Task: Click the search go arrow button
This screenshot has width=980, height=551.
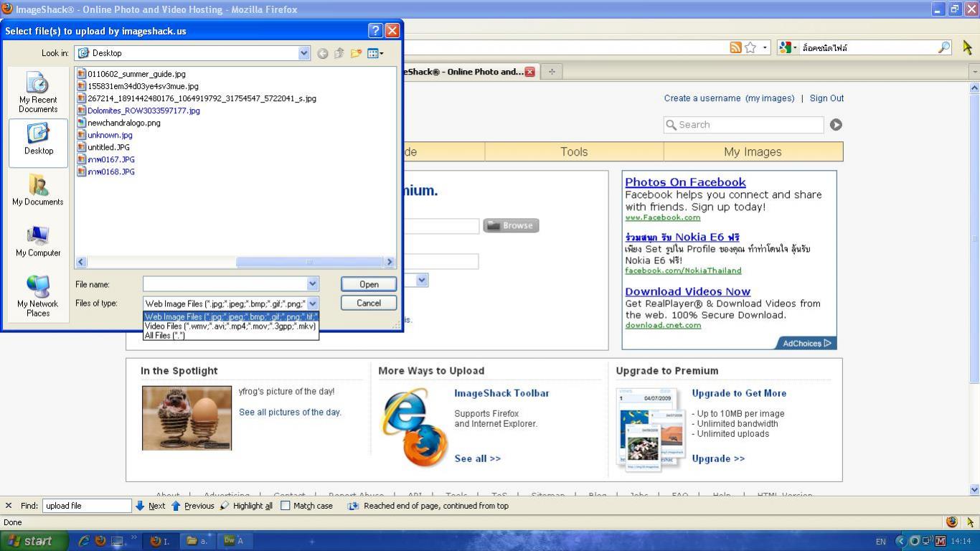Action: [x=836, y=125]
